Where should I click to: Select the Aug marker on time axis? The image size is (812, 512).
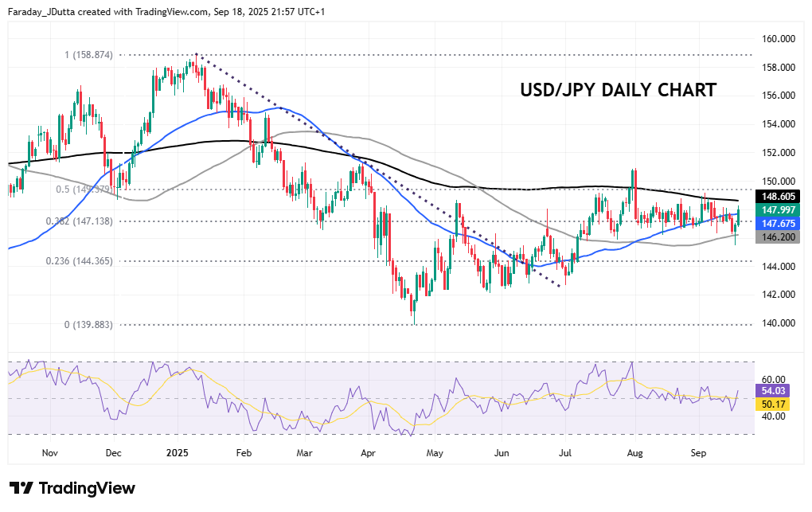(634, 452)
